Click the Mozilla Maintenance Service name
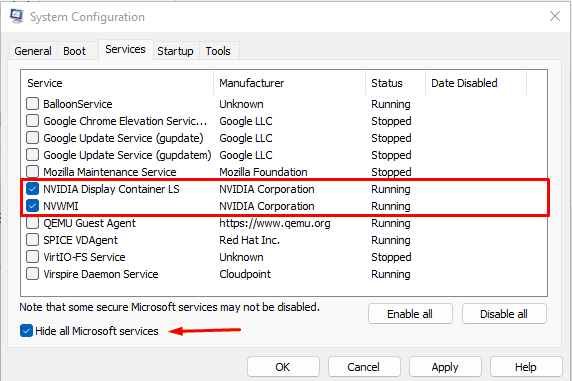Screen dimensions: 572x381 point(110,172)
